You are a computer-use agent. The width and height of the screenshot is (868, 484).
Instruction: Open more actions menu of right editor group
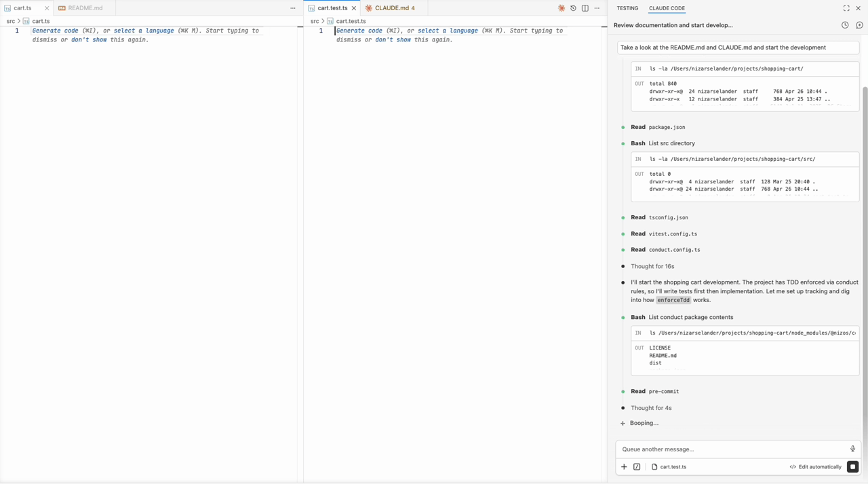click(x=597, y=8)
